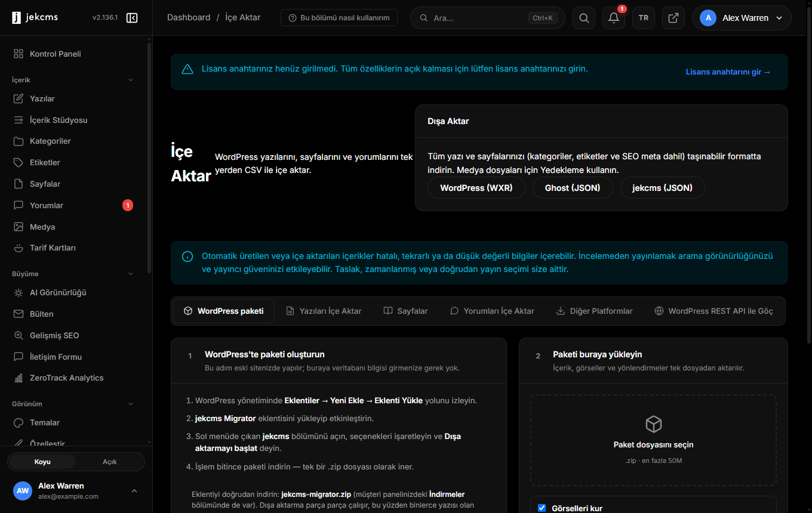Switch to Diğer Platformlar tab
This screenshot has width=812, height=513.
pos(594,311)
